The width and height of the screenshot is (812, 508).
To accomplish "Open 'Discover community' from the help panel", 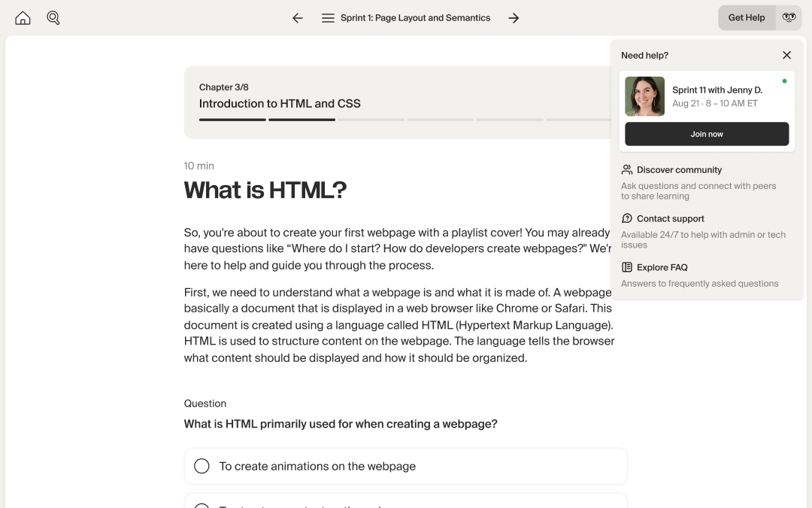I will 678,169.
